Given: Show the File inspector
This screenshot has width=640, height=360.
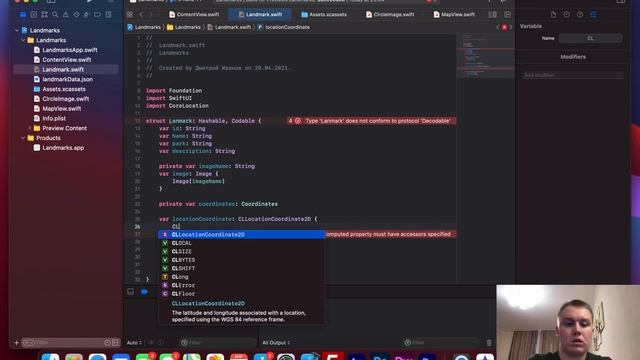Looking at the screenshot, I should [553, 14].
